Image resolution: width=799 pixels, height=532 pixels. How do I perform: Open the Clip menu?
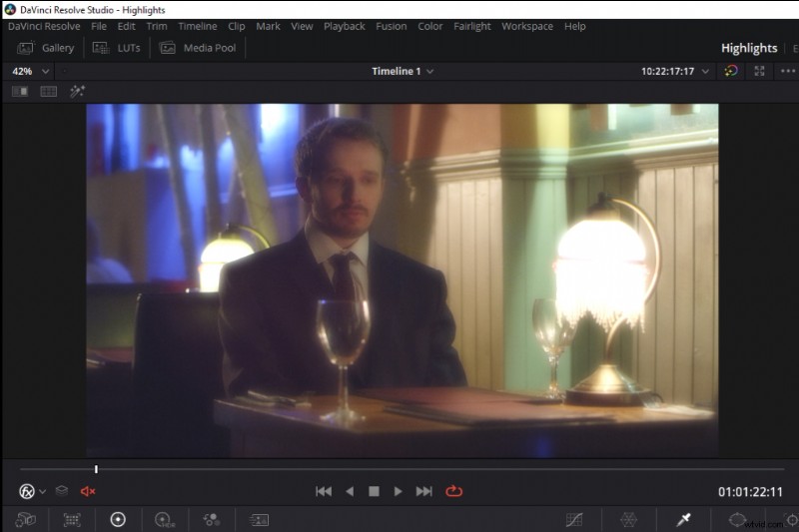point(237,27)
